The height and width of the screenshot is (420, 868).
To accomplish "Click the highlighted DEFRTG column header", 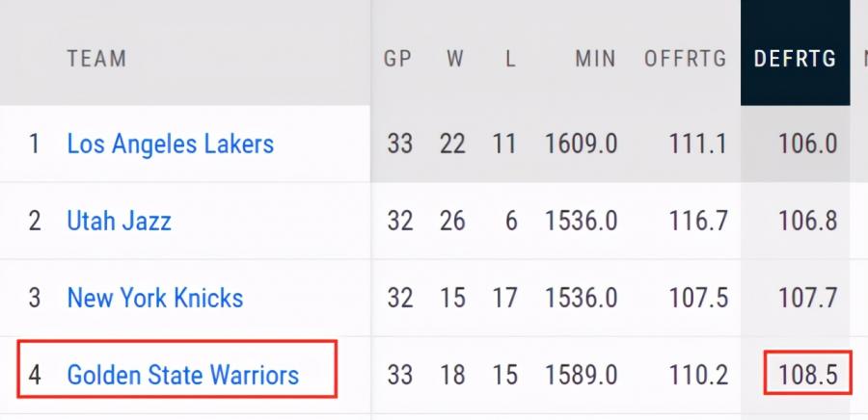I will (795, 58).
